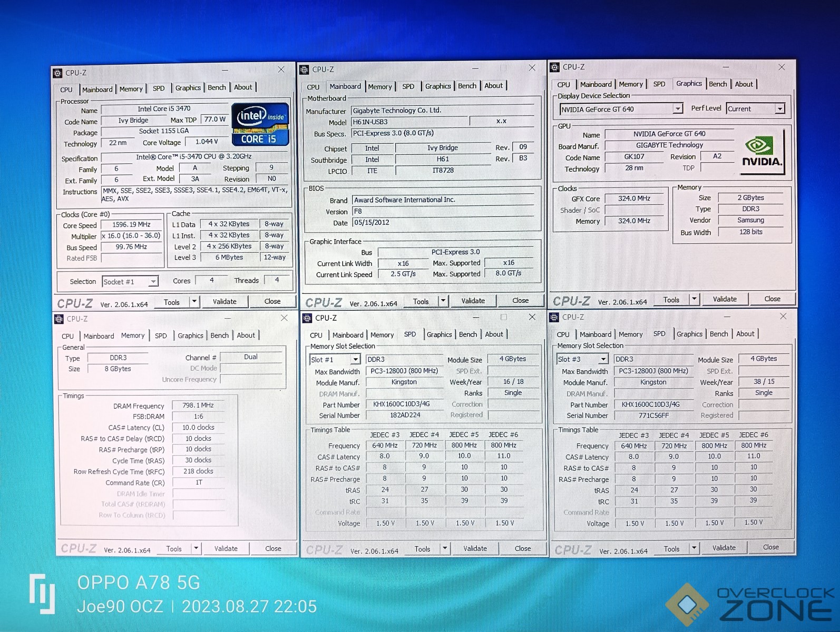This screenshot has width=840, height=632.
Task: Expand Tools arrow in the processor window
Action: tap(194, 301)
